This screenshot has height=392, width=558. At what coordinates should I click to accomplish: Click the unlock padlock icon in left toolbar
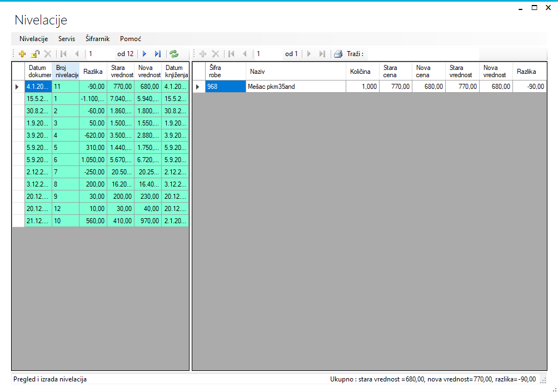(35, 54)
